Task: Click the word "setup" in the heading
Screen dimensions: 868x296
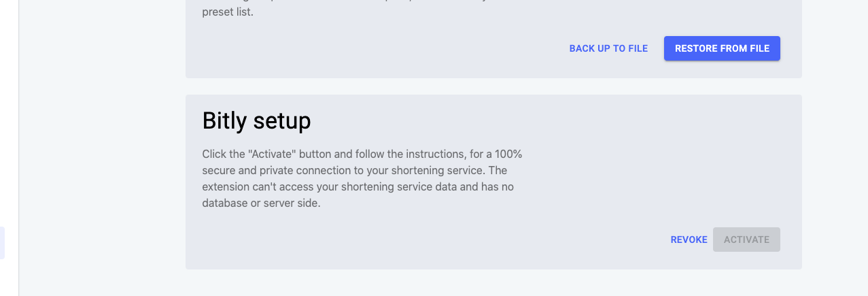Action: [281, 120]
